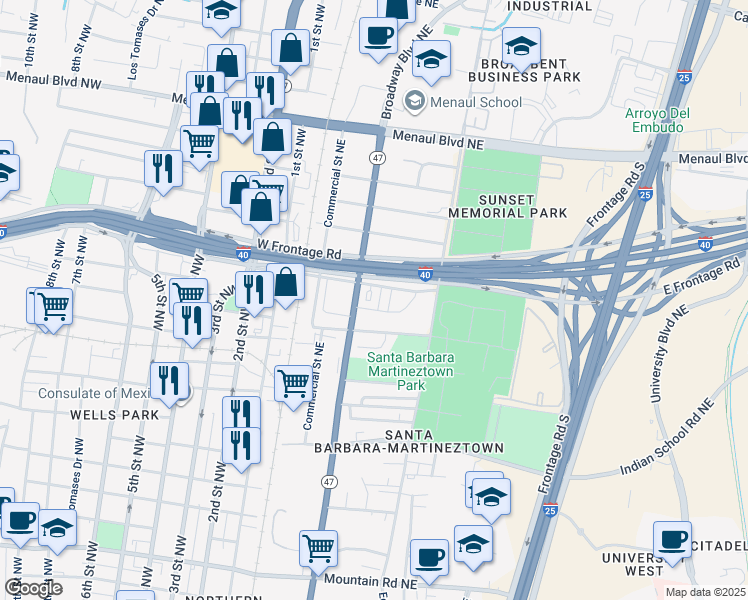Select the Sunset Memorial Park label
The image size is (748, 600).
[x=508, y=207]
